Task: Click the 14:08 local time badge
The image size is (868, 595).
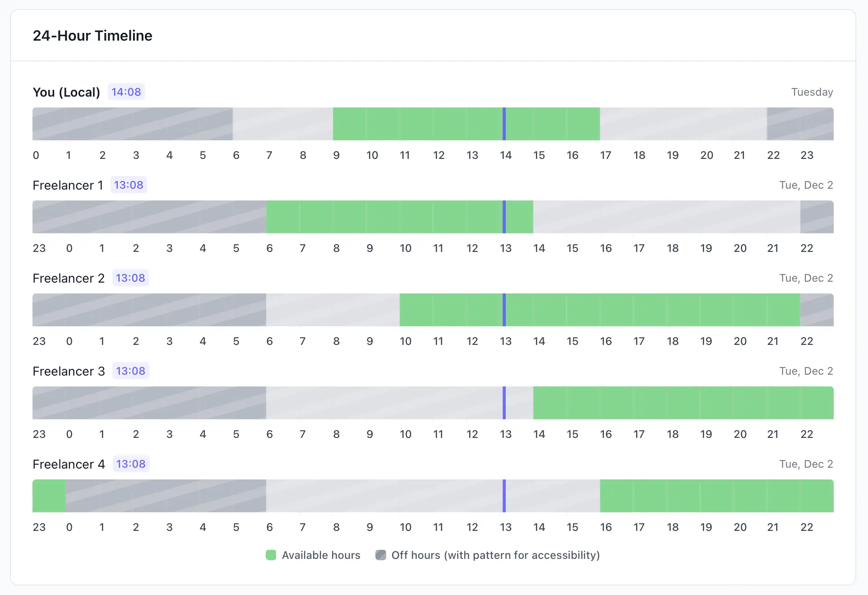Action: [126, 92]
